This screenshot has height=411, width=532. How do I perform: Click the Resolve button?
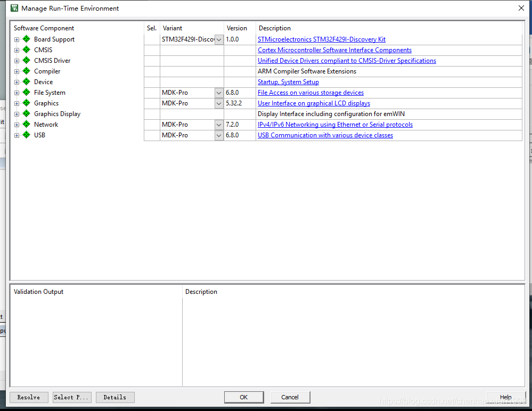(29, 397)
